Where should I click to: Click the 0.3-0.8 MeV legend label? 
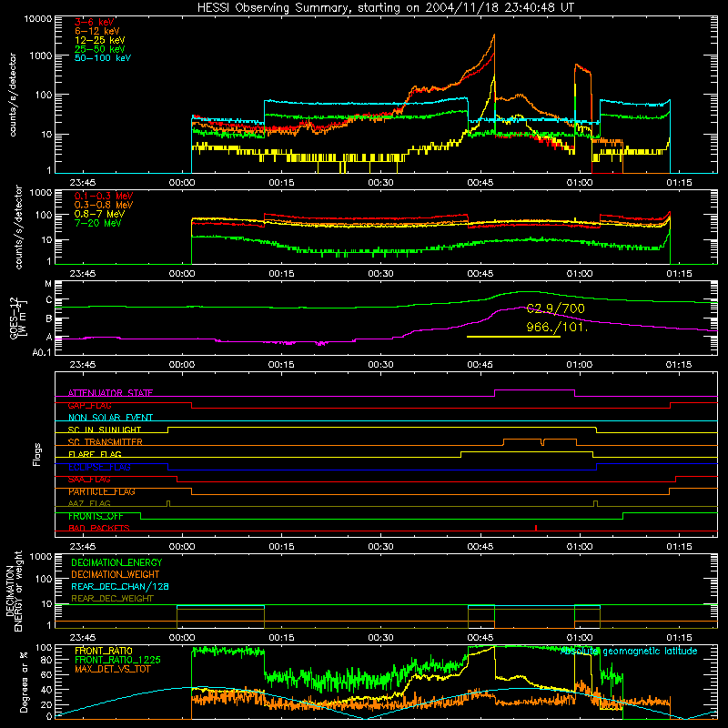point(104,205)
